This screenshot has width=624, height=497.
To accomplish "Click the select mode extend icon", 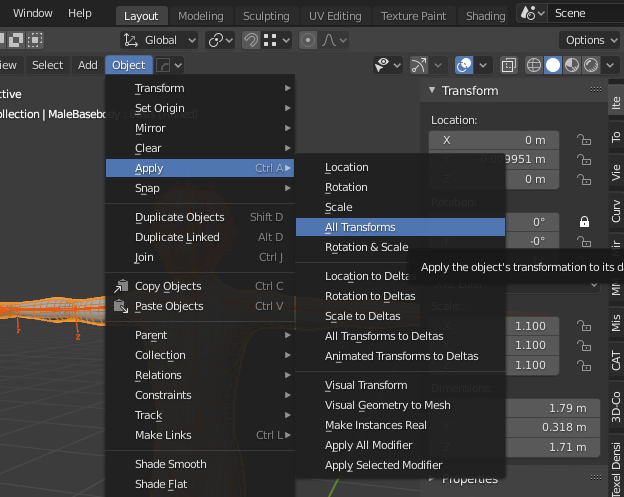I will click(x=16, y=40).
